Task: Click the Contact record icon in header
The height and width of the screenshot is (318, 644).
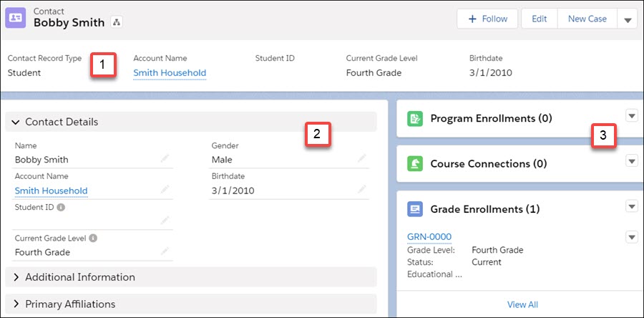Action: [x=18, y=18]
